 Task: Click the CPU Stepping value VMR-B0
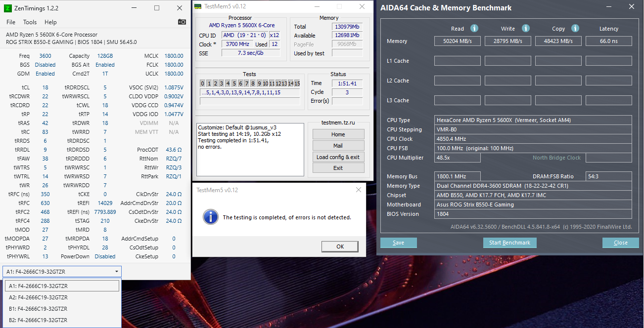(x=533, y=129)
